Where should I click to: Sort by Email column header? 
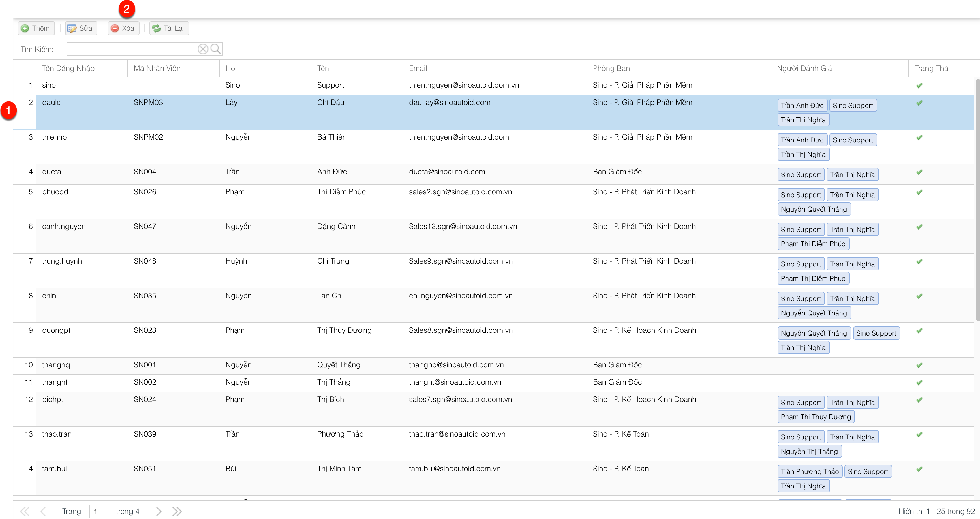point(418,68)
